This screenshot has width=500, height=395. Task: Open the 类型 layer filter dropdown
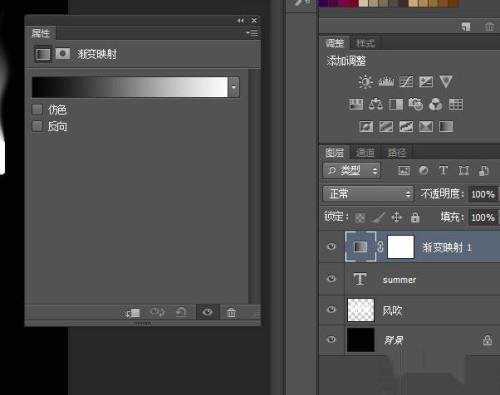[351, 171]
